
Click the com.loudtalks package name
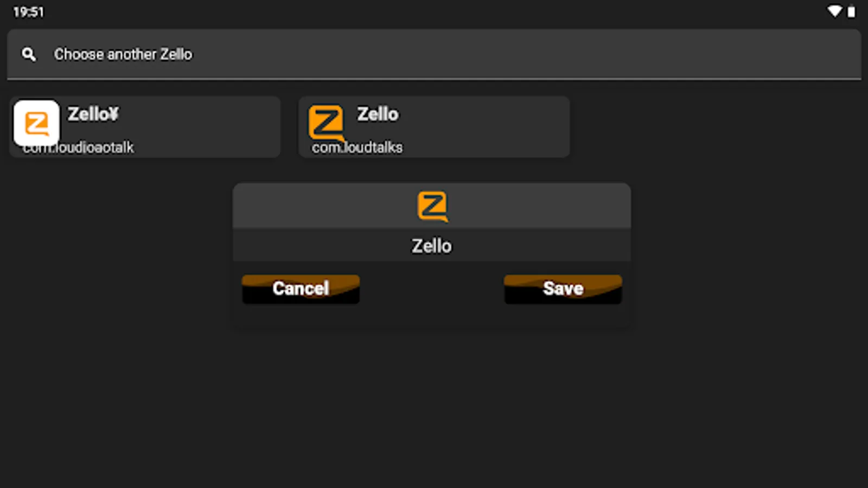click(x=358, y=147)
